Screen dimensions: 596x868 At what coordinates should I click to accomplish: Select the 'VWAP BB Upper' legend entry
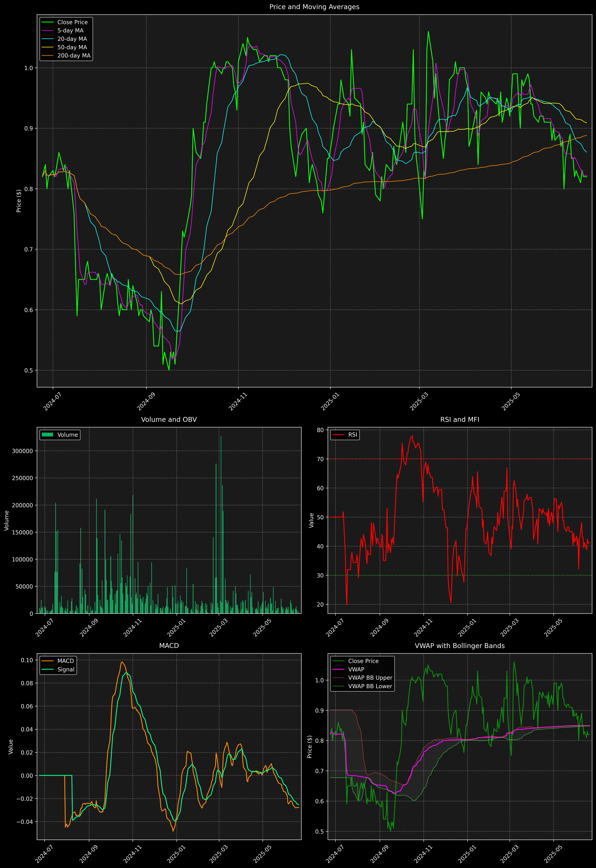[x=362, y=678]
